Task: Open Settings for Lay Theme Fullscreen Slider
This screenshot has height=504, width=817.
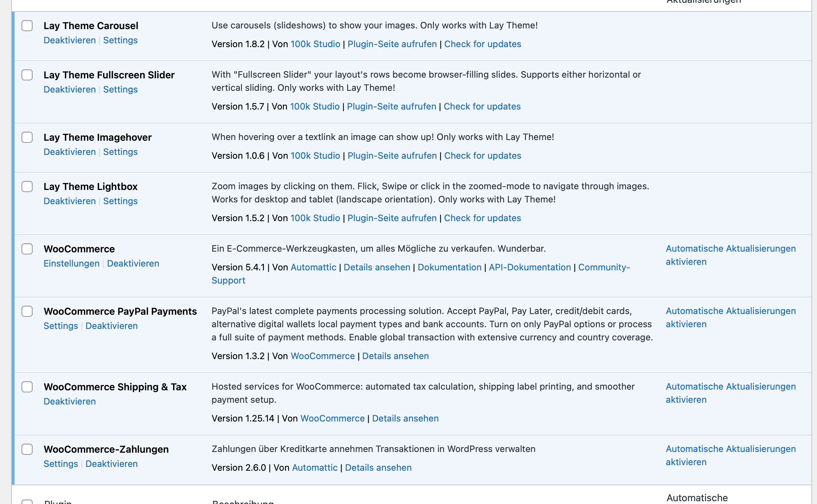Action: (120, 89)
